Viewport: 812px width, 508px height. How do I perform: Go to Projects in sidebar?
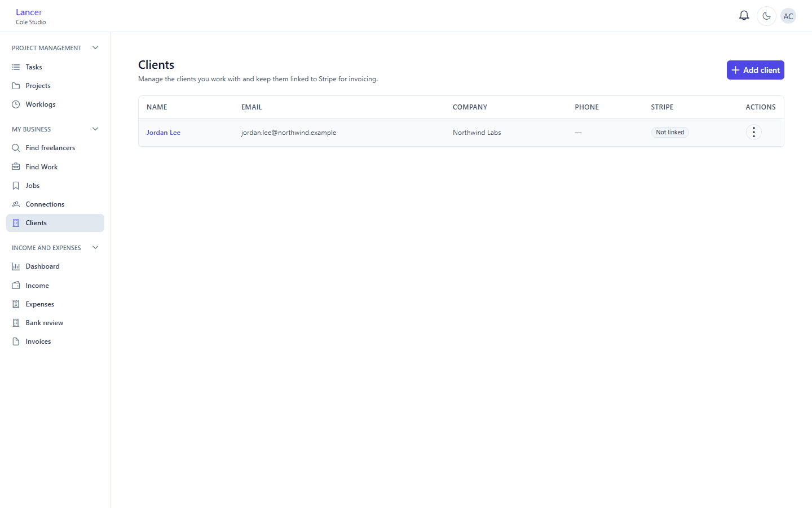pyautogui.click(x=55, y=86)
